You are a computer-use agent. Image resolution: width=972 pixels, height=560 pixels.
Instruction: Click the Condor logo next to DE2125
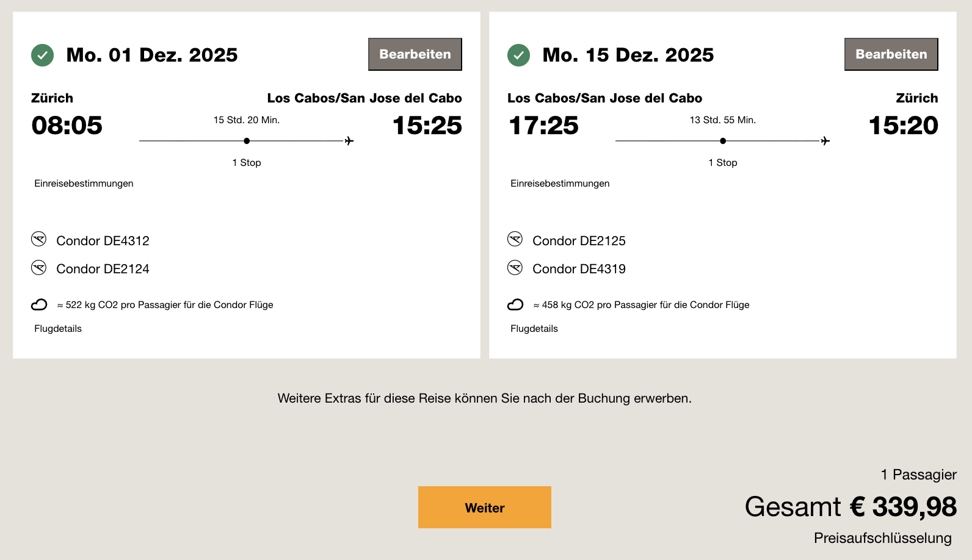click(x=515, y=239)
